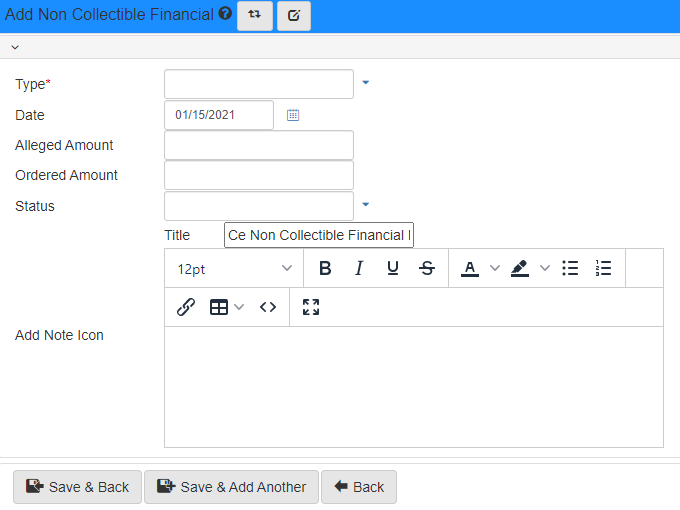
Task: Insert a numbered list
Action: coord(603,268)
